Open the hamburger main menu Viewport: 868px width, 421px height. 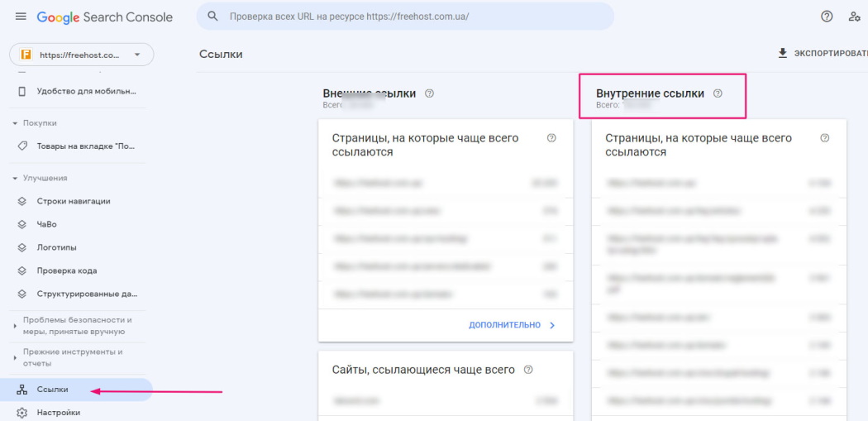pyautogui.click(x=21, y=17)
